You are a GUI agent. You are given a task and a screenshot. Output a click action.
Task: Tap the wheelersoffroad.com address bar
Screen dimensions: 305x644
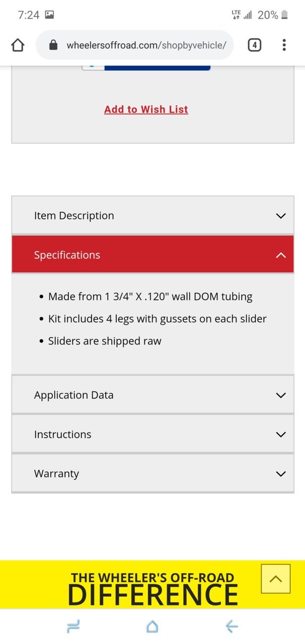click(x=135, y=45)
